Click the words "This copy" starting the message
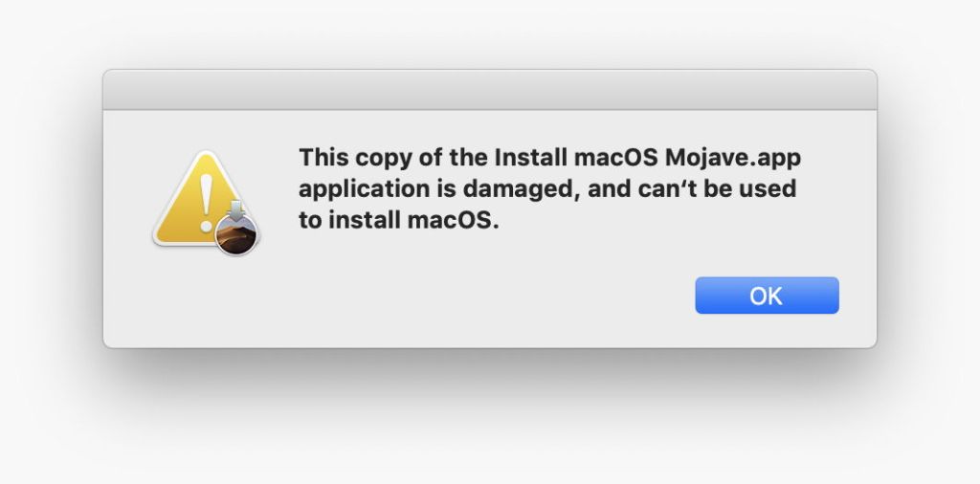Screen dimensions: 980x484 (x=348, y=157)
